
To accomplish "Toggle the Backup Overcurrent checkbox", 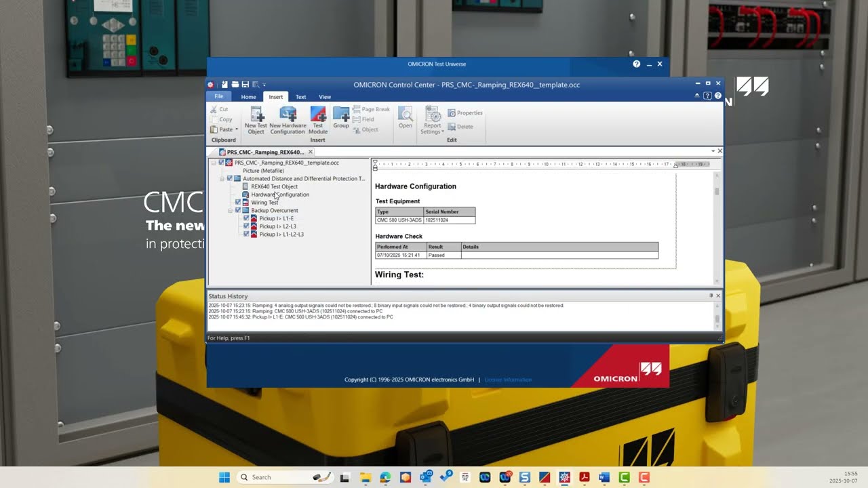I will pos(237,211).
